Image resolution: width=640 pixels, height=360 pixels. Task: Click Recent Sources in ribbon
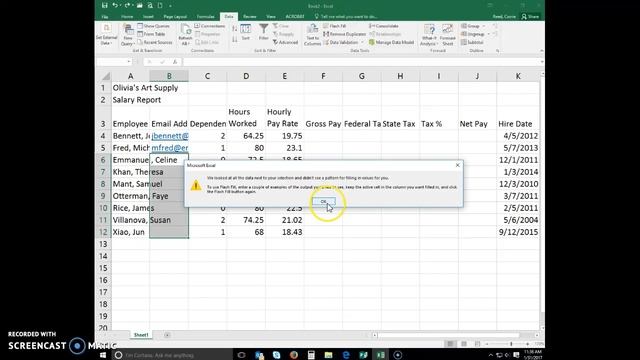155,42
